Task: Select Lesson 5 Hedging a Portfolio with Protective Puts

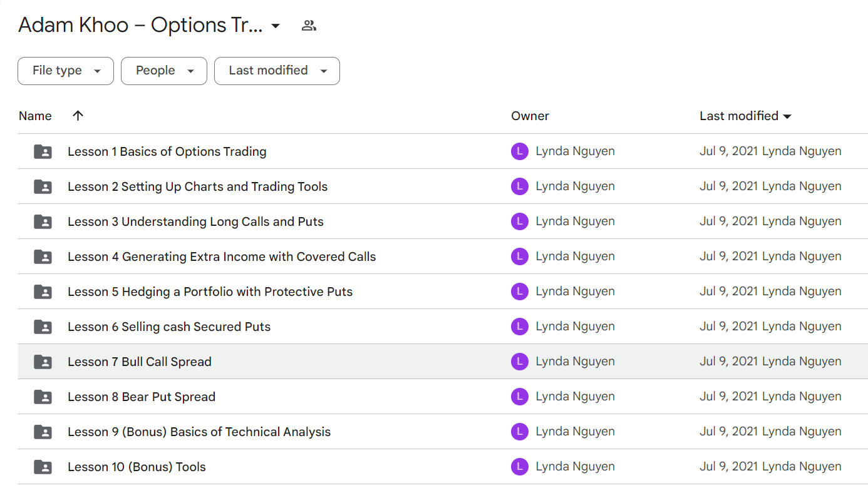Action: pos(210,292)
